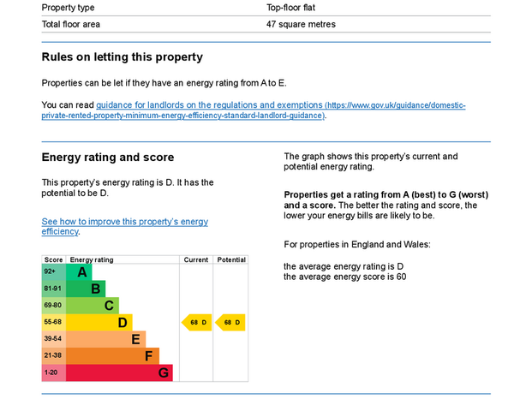Click the 1-20 score range cell

point(53,372)
